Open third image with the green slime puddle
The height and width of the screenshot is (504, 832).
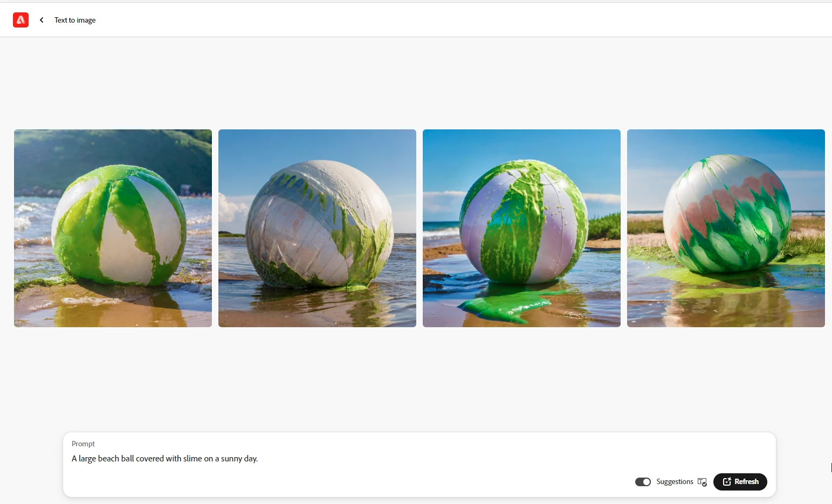click(x=521, y=228)
